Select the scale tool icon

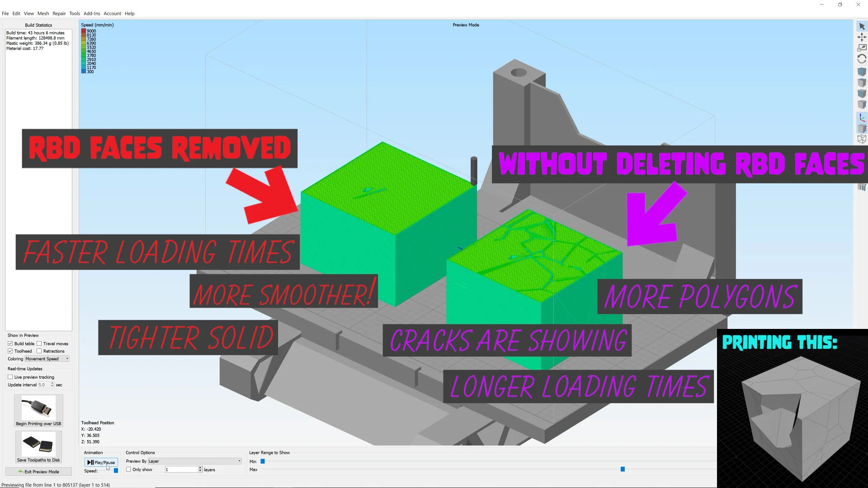(x=862, y=48)
